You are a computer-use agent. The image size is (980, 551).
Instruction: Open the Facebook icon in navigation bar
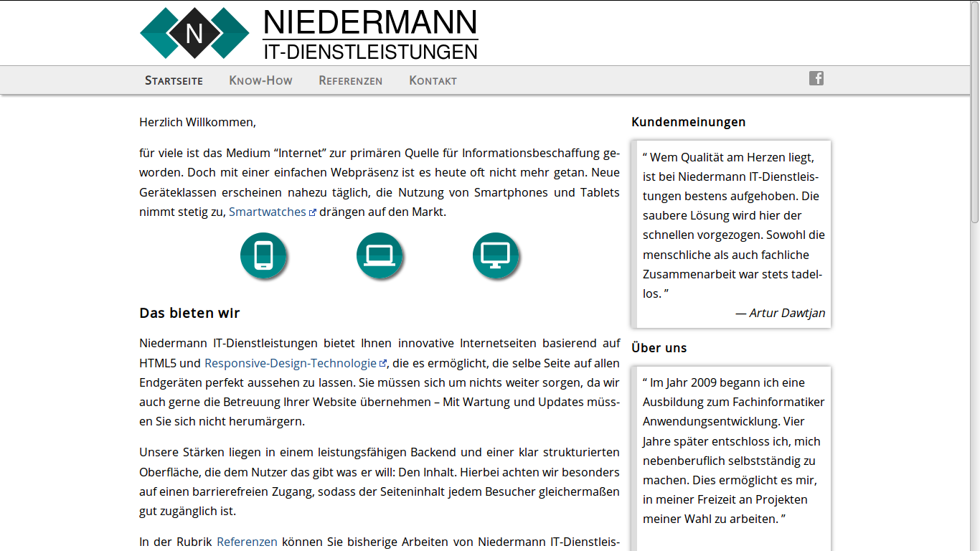(x=816, y=78)
